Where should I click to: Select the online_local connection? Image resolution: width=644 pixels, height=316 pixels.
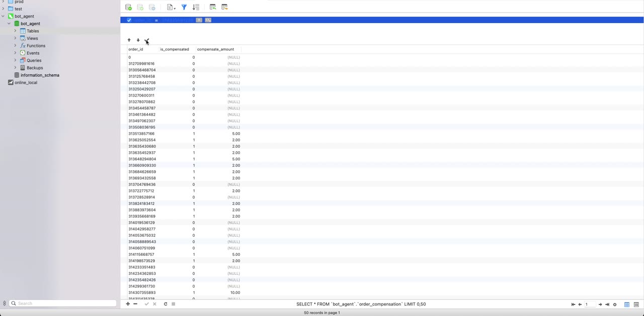point(26,82)
